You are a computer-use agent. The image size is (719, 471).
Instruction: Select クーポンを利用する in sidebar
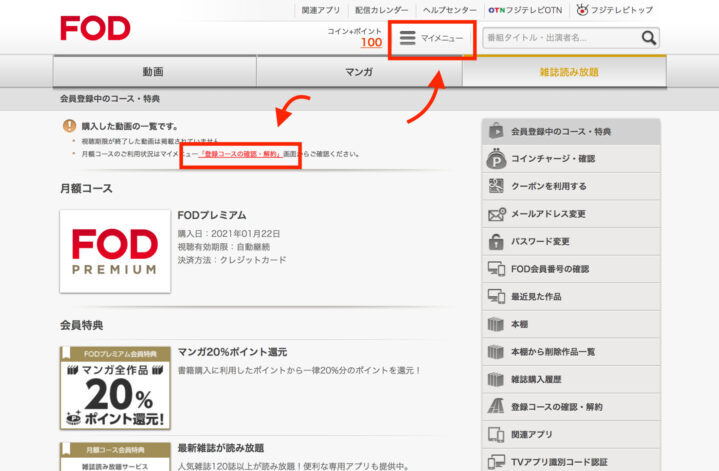coord(571,186)
